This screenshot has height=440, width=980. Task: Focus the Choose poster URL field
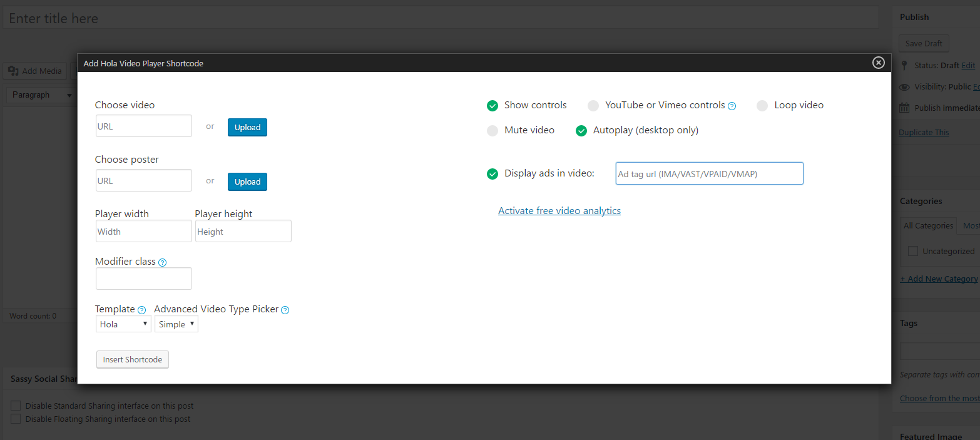[144, 180]
